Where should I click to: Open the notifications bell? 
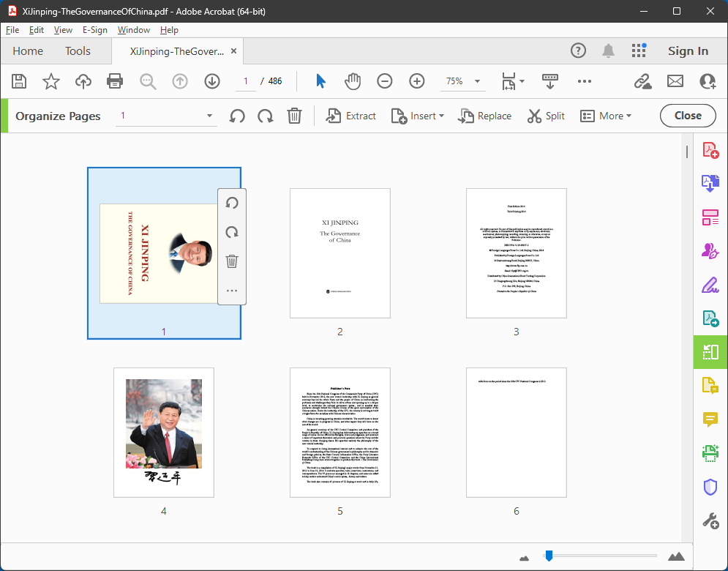[x=608, y=51]
